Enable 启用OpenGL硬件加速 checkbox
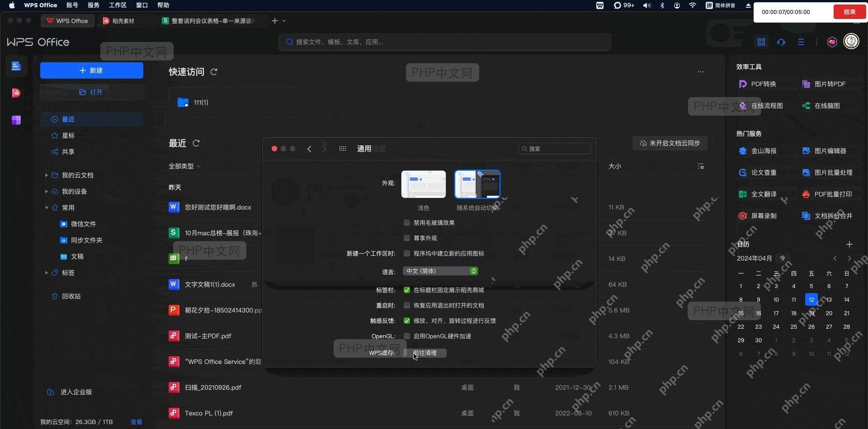The width and height of the screenshot is (868, 429). (x=407, y=336)
